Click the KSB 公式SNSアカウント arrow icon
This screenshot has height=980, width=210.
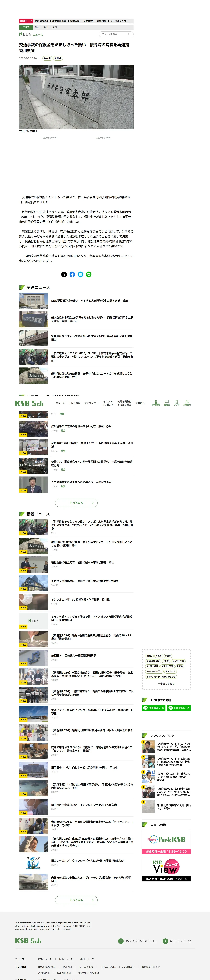pyautogui.click(x=121, y=941)
